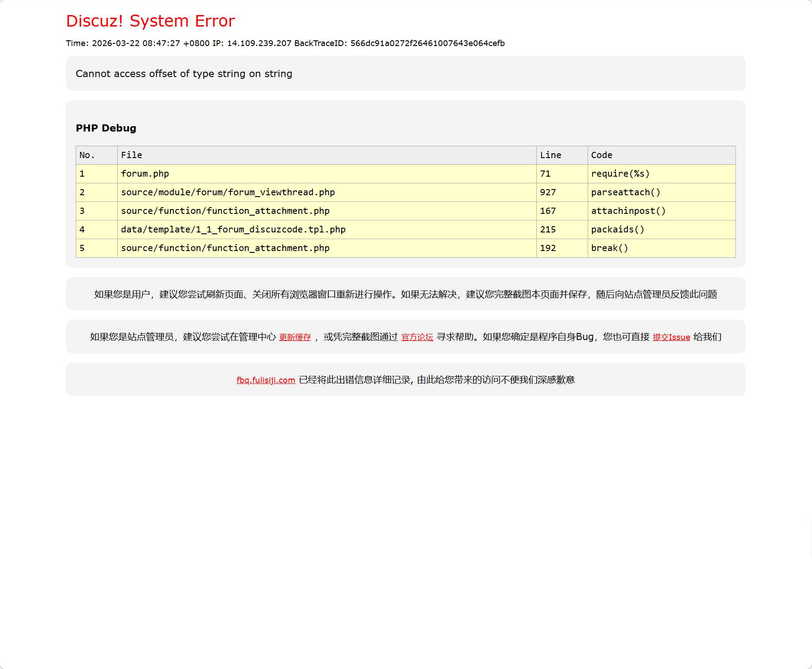
Task: Click the function_attachment.php row at line 167
Action: (x=225, y=211)
